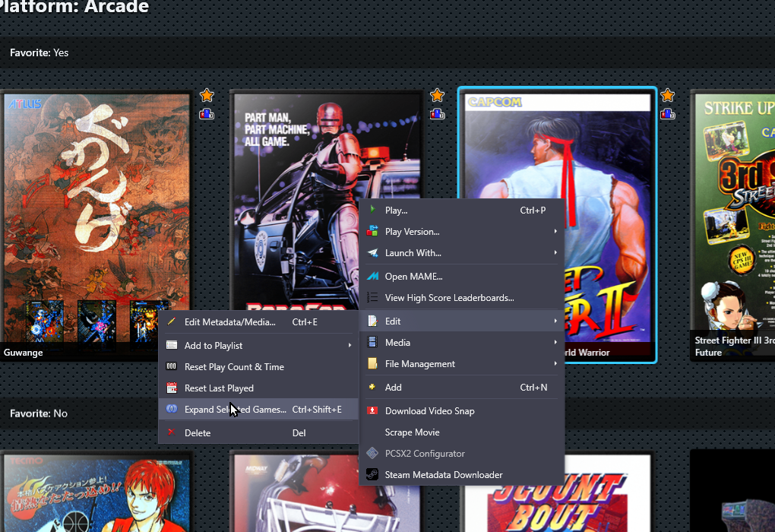Viewport: 775px width, 532px height.
Task: Toggle favorite star on RoboCop
Action: click(437, 95)
